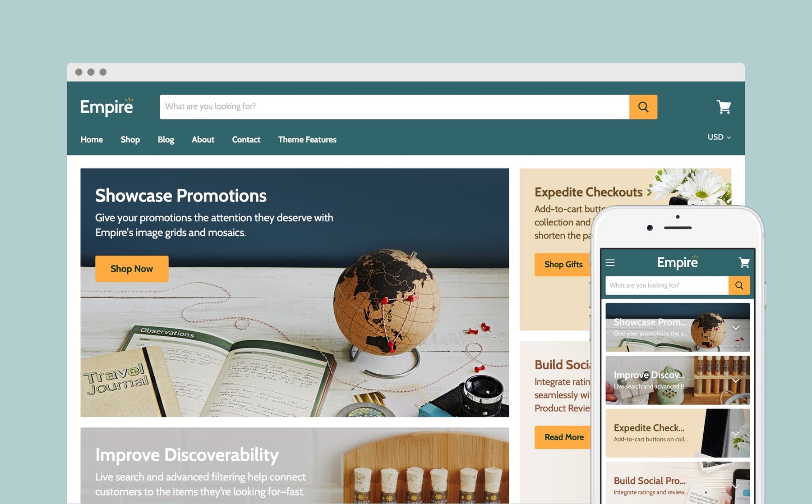Expand the mobile Improve Discoverability card chevron
Viewport: 812px width, 504px height.
tap(736, 381)
